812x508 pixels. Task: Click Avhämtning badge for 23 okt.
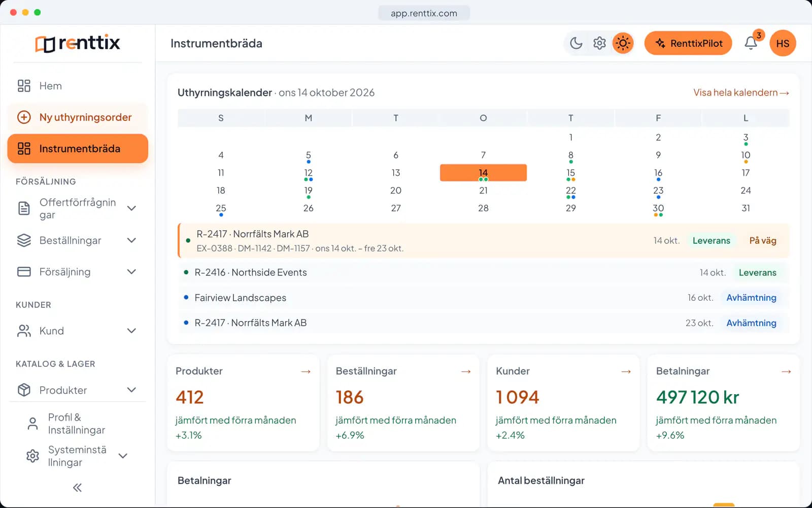(x=751, y=323)
